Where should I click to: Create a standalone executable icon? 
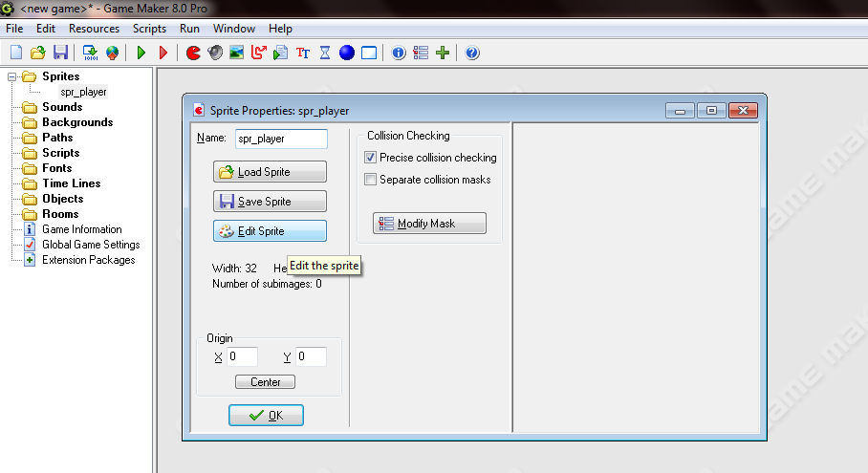[90, 53]
